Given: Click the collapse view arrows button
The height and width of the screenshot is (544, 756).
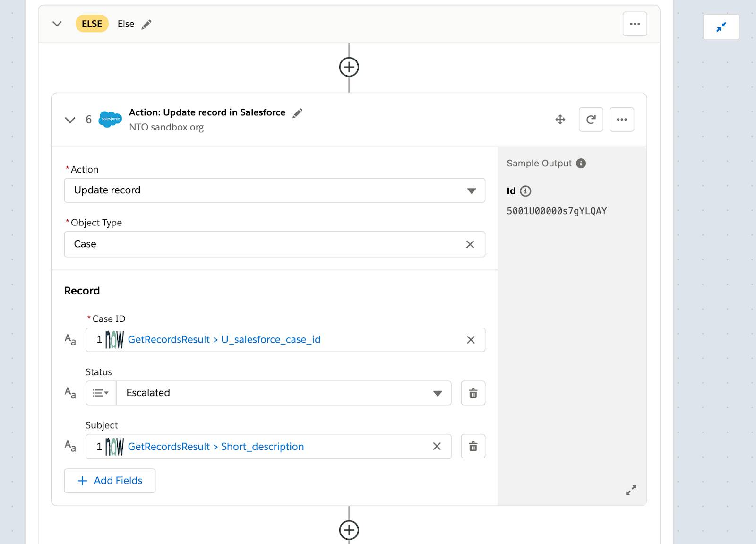Looking at the screenshot, I should coord(721,27).
